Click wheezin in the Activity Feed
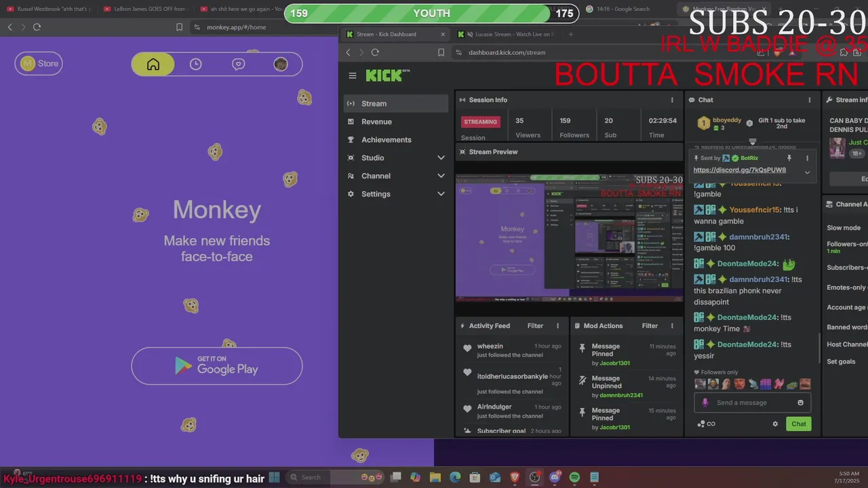The image size is (868, 488). [x=490, y=346]
